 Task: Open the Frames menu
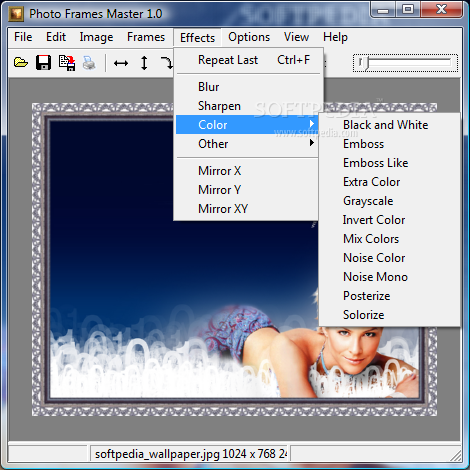pyautogui.click(x=146, y=37)
